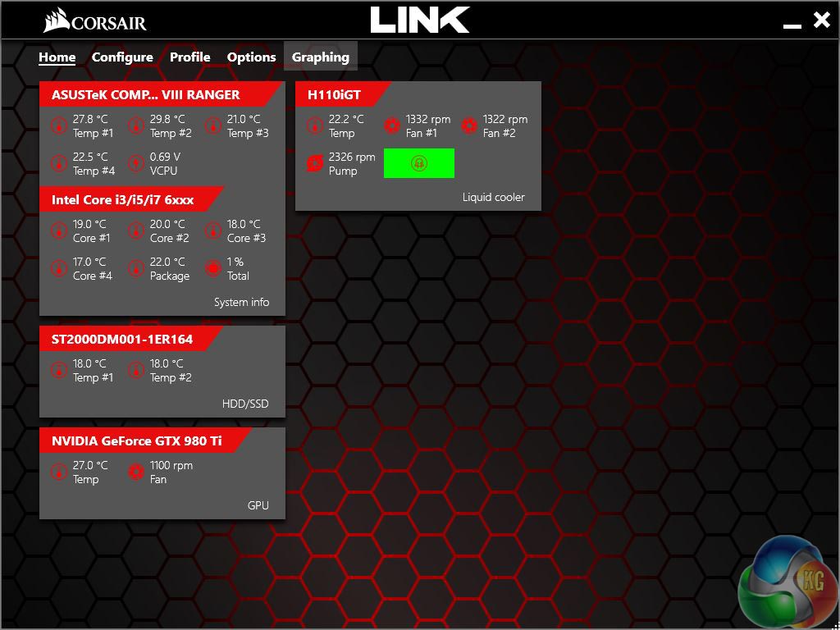
Task: Click the Core #4 thermometer icon
Action: tap(58, 268)
